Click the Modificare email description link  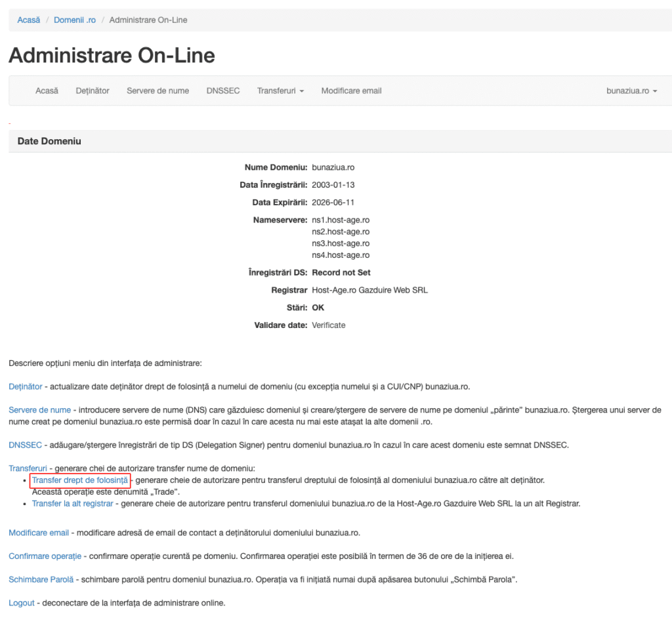39,533
